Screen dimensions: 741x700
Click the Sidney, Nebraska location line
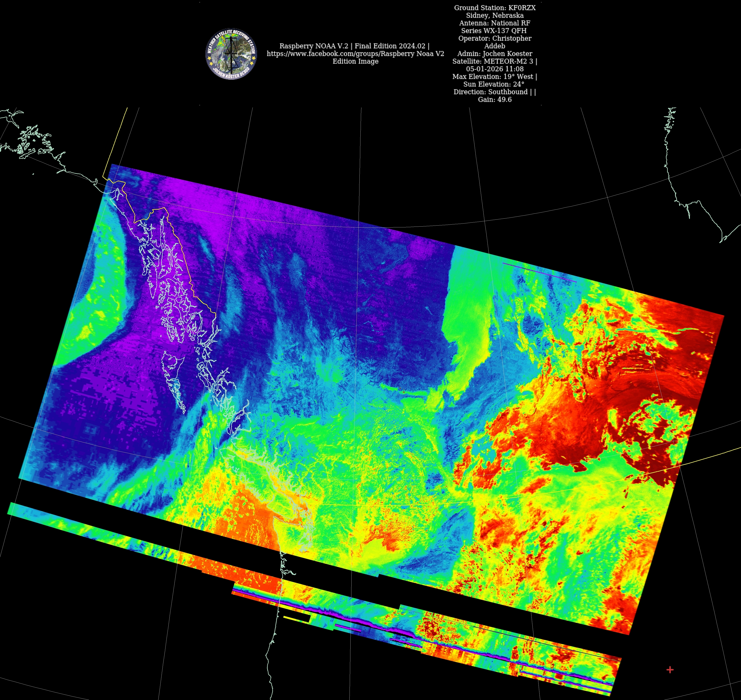(495, 15)
